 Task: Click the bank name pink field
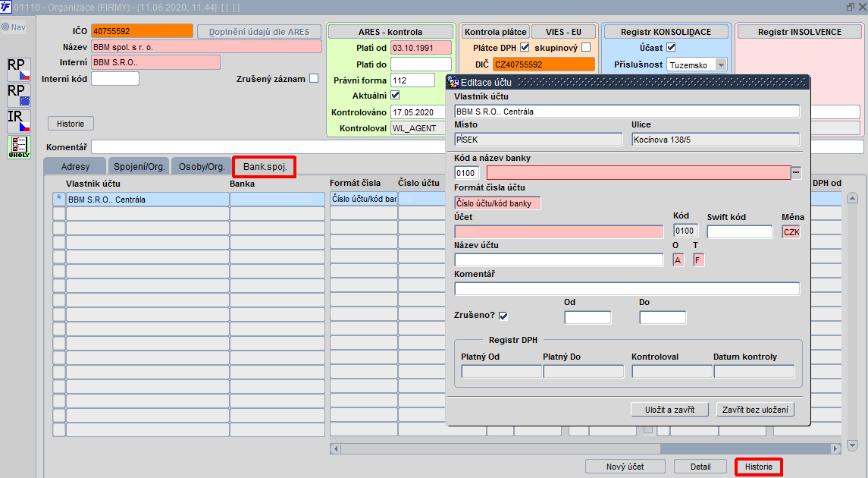tap(638, 172)
